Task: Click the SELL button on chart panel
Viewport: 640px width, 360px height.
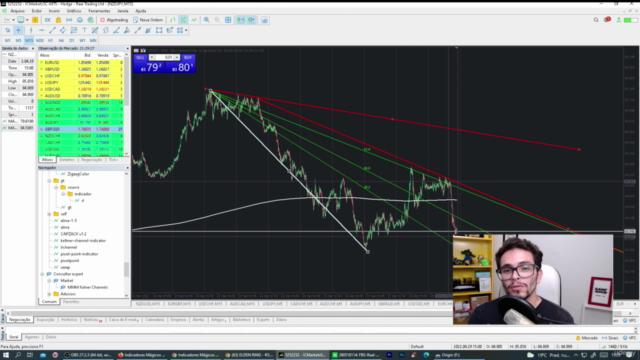Action: (140, 58)
